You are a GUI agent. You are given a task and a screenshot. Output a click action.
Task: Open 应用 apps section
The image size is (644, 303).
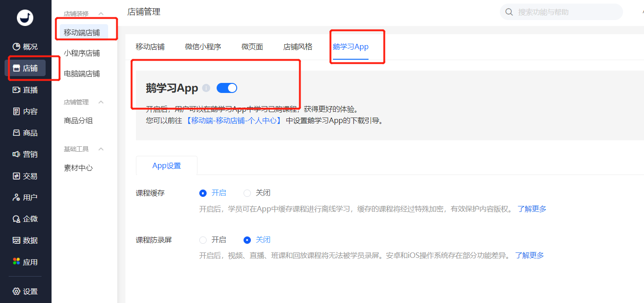(26, 262)
